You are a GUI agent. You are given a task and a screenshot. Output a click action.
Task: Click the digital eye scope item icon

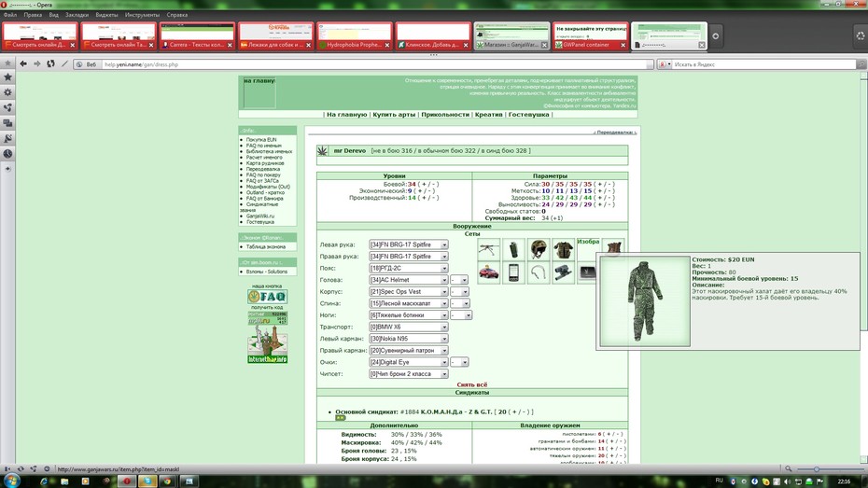click(x=563, y=272)
